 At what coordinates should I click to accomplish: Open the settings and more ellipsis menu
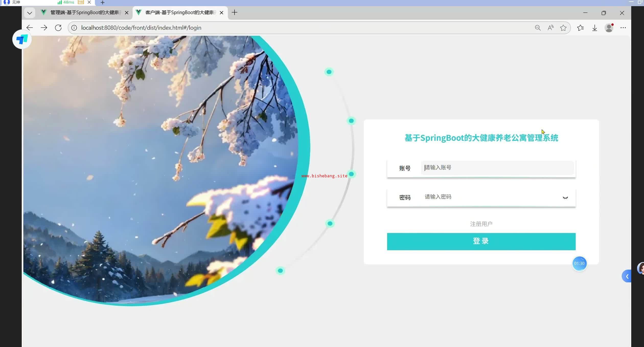(x=623, y=28)
